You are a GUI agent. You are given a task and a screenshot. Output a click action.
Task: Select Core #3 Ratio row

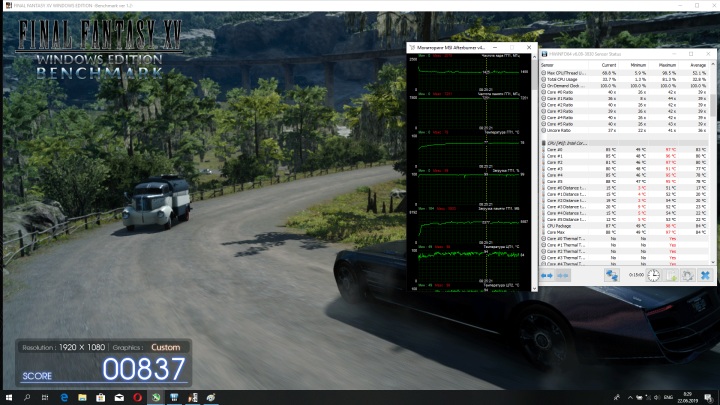(624, 112)
